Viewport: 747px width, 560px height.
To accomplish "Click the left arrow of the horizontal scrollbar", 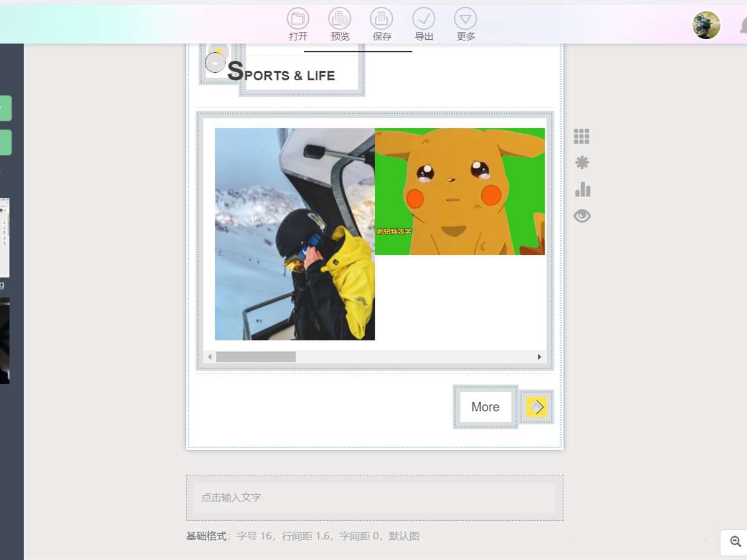I will click(x=210, y=357).
